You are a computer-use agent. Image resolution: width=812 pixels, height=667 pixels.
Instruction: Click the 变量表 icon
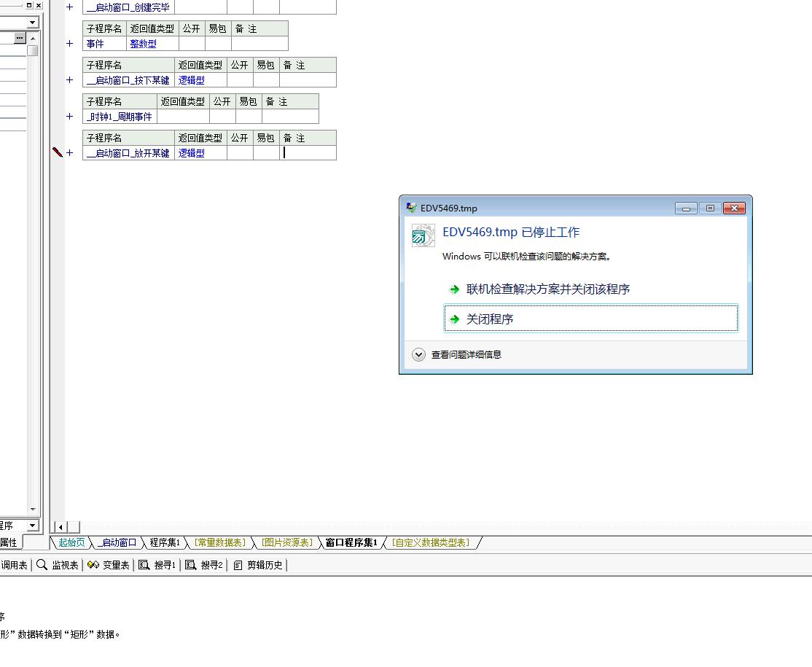click(x=93, y=565)
